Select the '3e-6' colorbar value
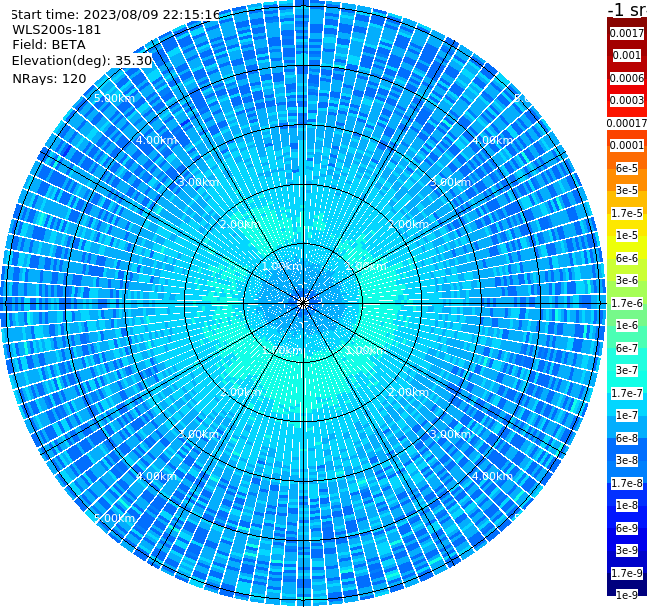Screen dimensions: 647x607 pos(627,280)
